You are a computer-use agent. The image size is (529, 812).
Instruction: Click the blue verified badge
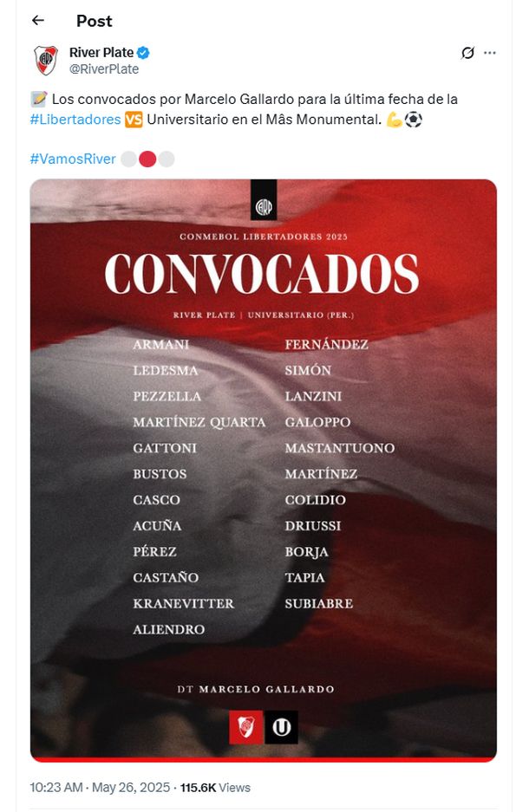(x=144, y=53)
